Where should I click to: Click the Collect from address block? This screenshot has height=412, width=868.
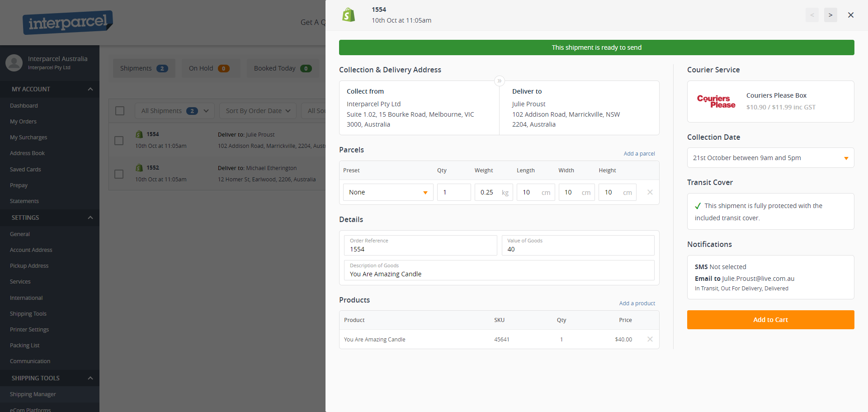pos(419,108)
